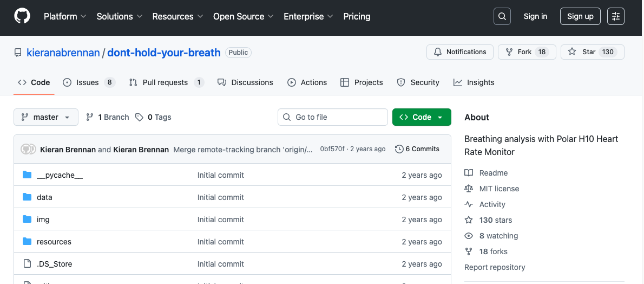Open the Pull requests tab
The width and height of the screenshot is (644, 284).
pos(166,82)
